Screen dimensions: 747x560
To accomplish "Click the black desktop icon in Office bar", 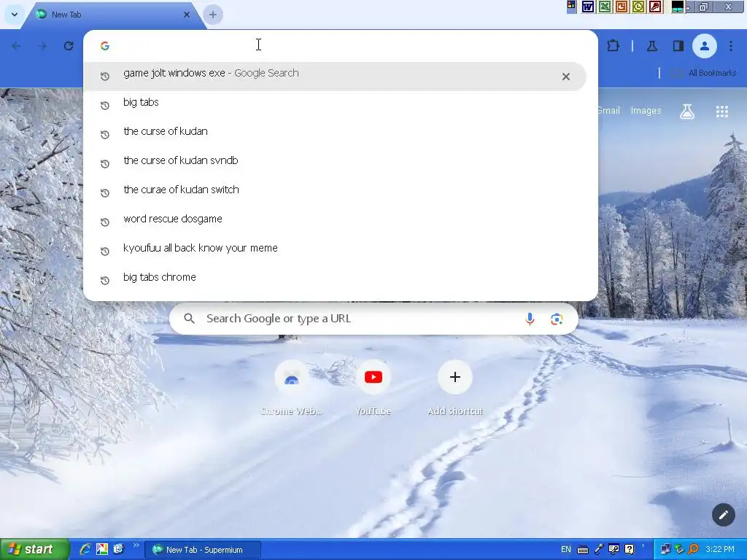I will coord(678,7).
